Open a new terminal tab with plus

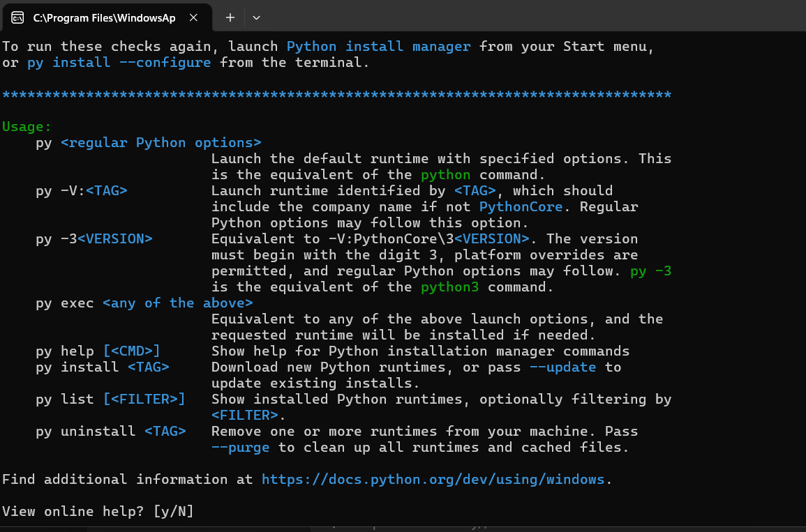(230, 18)
